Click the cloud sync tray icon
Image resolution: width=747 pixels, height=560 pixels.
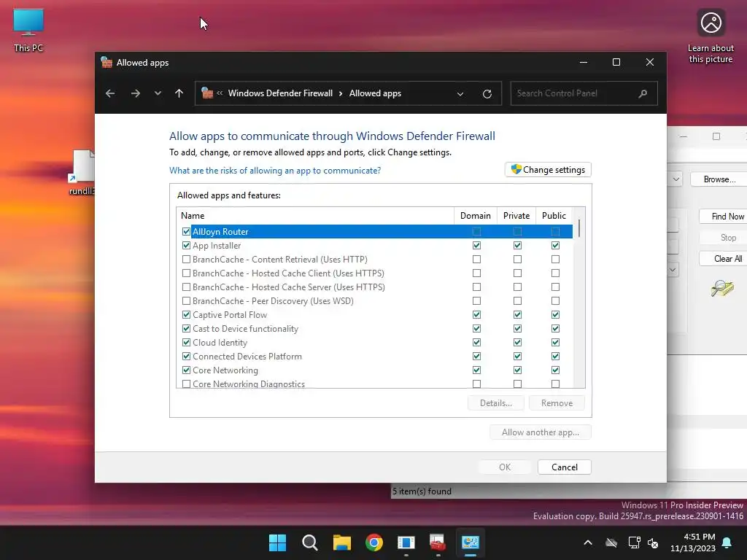[x=611, y=542]
